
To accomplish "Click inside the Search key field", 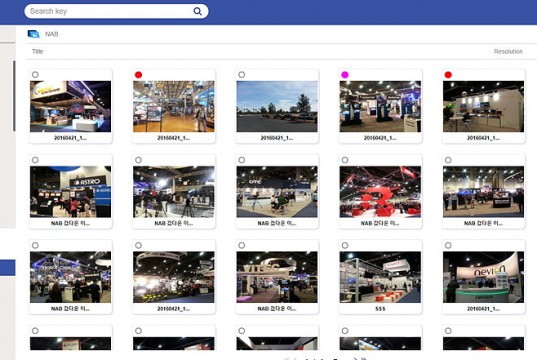I will point(110,11).
